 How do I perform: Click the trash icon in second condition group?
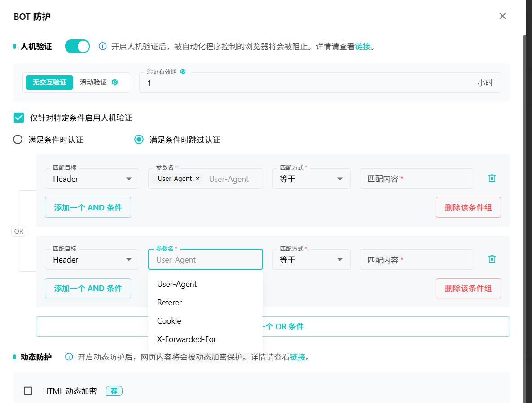coord(492,259)
